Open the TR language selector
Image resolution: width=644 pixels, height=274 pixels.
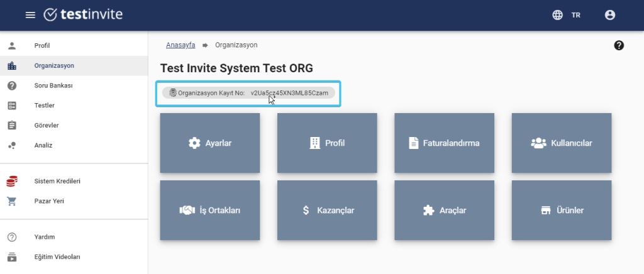(576, 15)
